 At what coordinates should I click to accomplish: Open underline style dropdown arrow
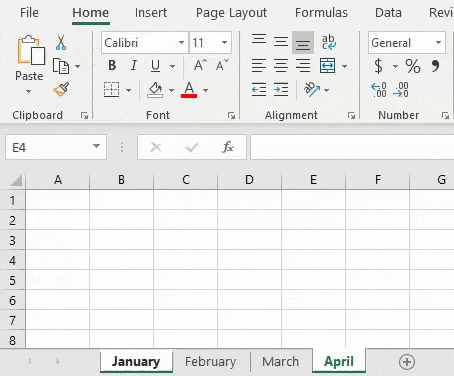(x=172, y=66)
